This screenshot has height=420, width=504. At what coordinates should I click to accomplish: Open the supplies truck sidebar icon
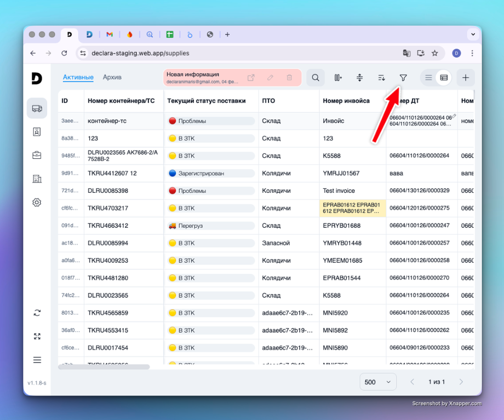(x=37, y=108)
